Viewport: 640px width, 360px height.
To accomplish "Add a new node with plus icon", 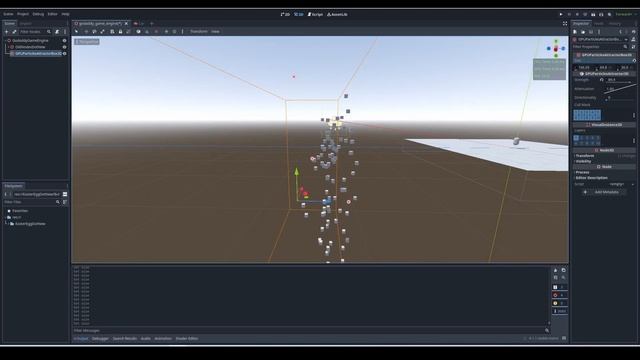I will (6, 32).
